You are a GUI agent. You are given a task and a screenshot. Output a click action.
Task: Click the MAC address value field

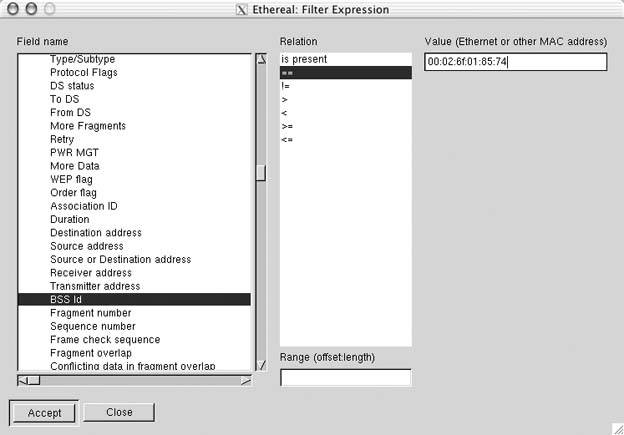[515, 62]
